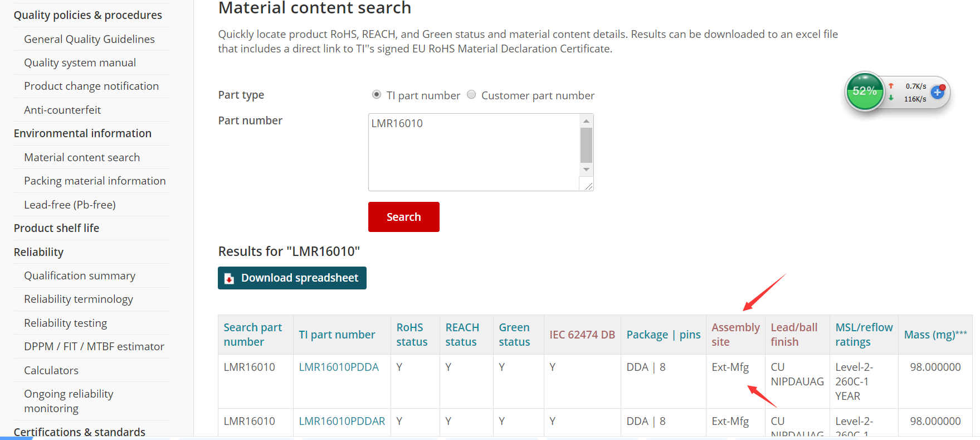
Task: Click the download icon in Download spreadsheet button
Action: tap(229, 278)
